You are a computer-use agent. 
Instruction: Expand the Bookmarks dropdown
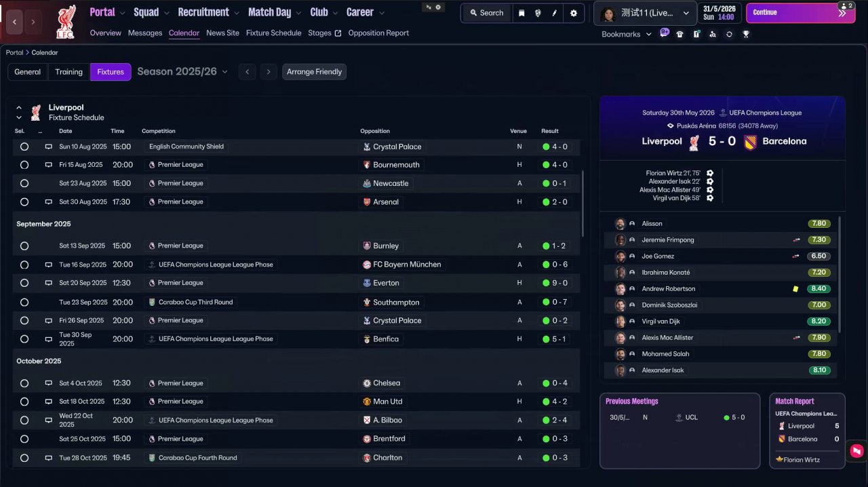[627, 34]
